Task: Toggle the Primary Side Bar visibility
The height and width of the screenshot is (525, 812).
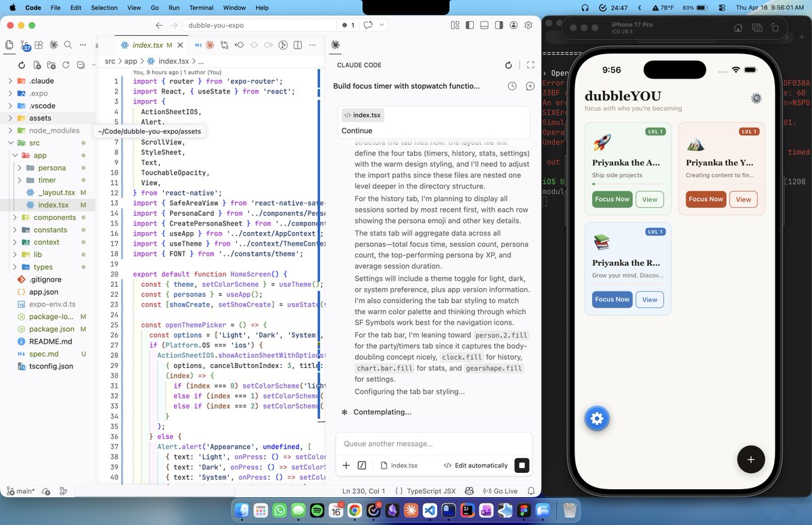Action: 470,25
